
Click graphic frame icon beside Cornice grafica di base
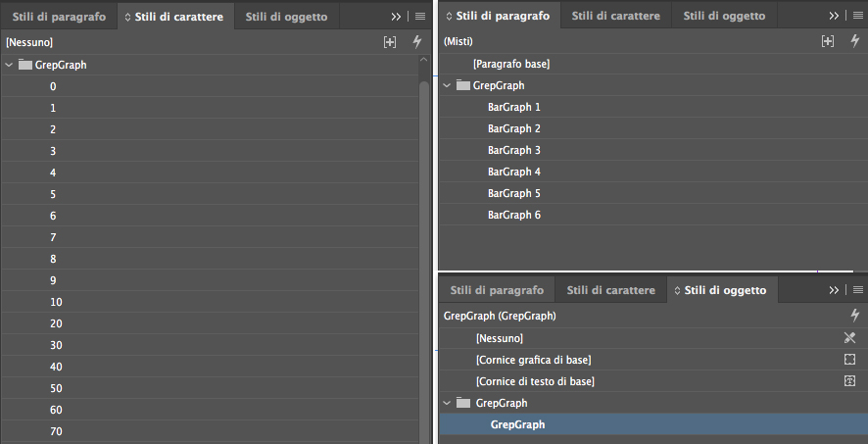click(x=849, y=360)
